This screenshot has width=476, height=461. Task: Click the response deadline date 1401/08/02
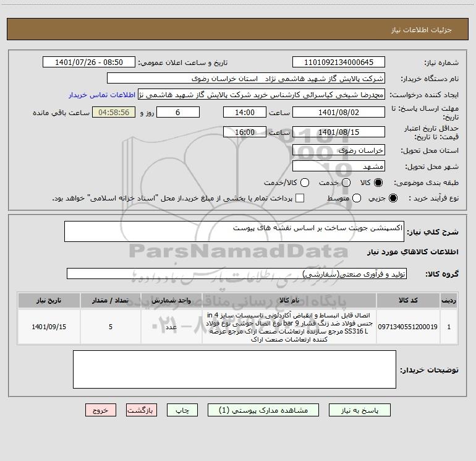339,112
